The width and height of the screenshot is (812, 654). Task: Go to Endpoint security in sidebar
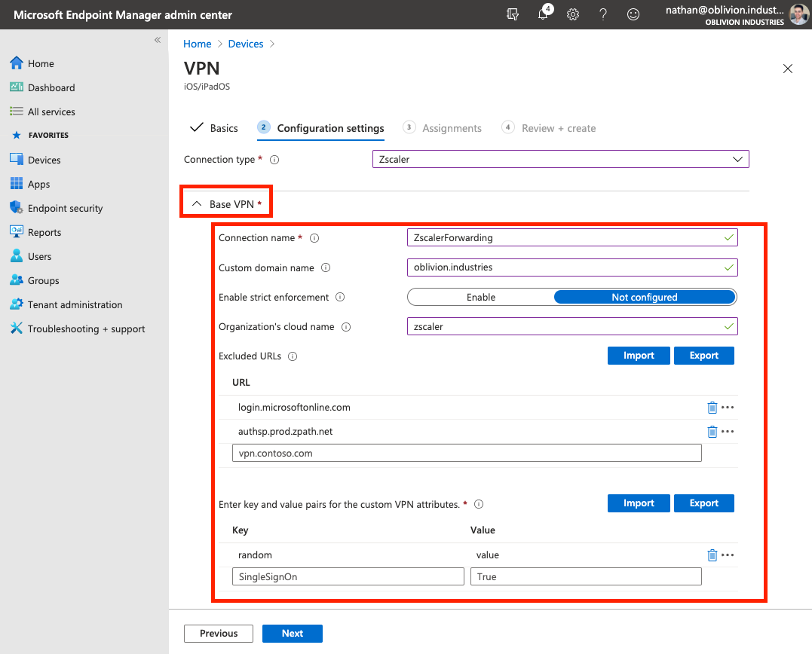(65, 208)
